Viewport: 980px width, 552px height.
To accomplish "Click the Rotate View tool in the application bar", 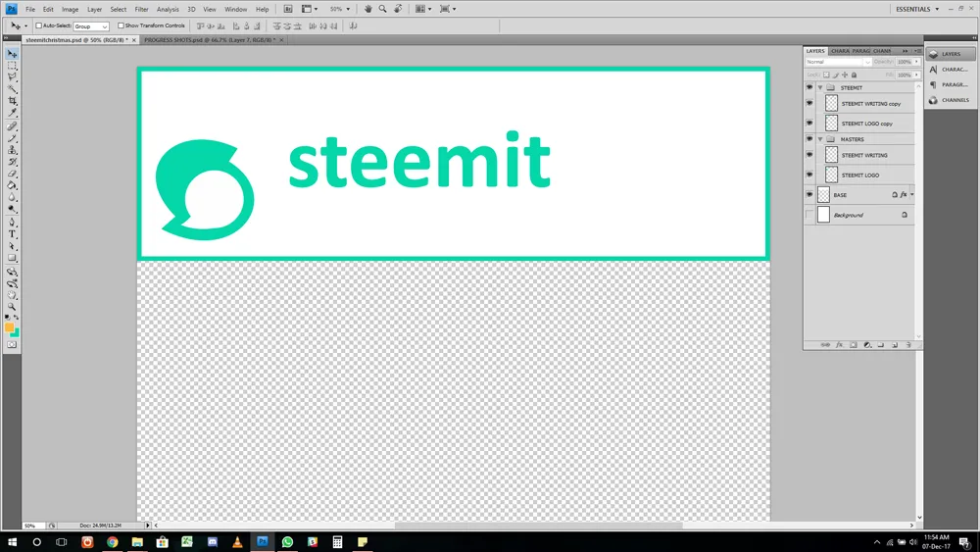I will pyautogui.click(x=398, y=9).
